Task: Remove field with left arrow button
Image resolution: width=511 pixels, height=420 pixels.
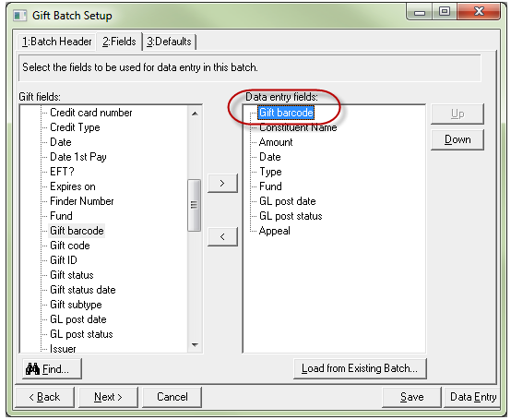Action: click(222, 236)
